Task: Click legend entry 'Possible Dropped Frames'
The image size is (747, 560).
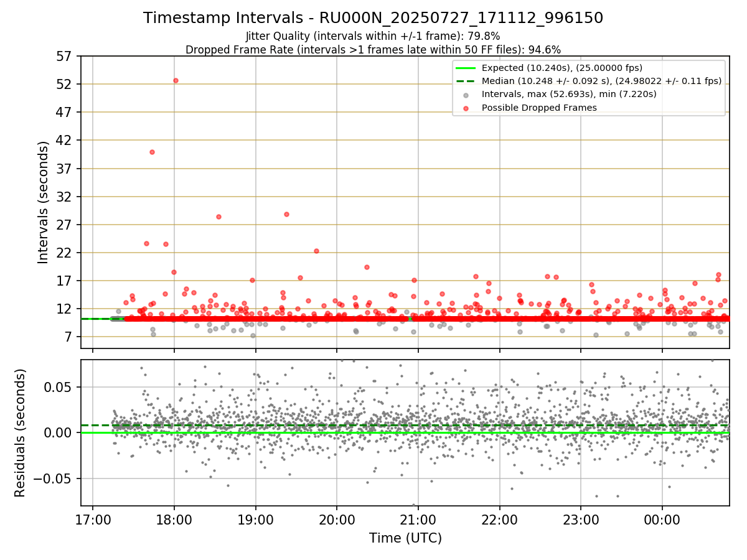Action: (x=539, y=108)
